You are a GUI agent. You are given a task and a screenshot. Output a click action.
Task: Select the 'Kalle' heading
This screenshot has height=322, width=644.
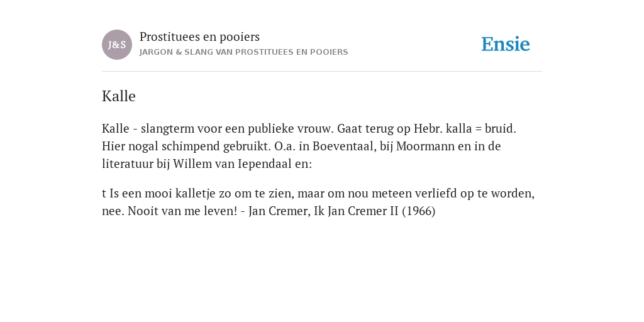[x=119, y=96]
